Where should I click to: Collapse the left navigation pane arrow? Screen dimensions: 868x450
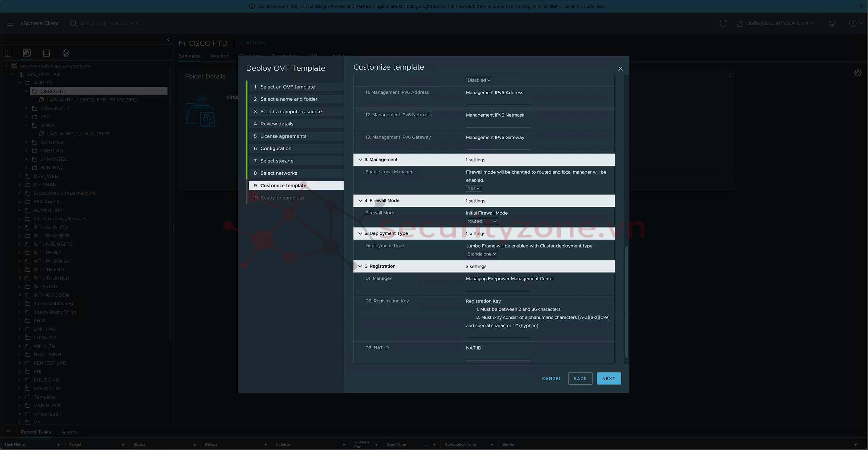(168, 40)
